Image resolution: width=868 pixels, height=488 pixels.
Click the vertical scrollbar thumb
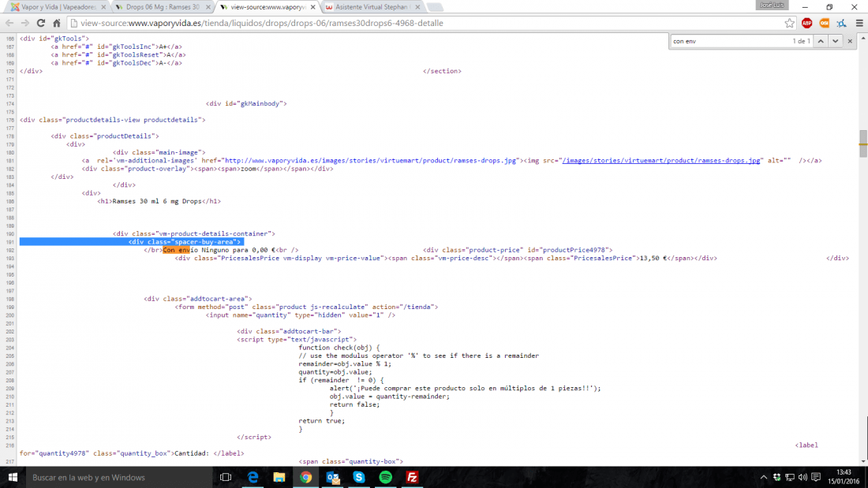pyautogui.click(x=863, y=143)
